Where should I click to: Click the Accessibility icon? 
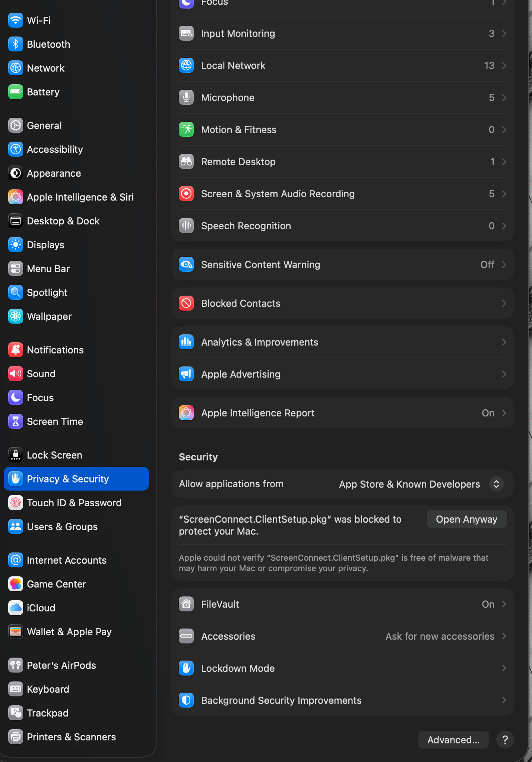(x=16, y=149)
